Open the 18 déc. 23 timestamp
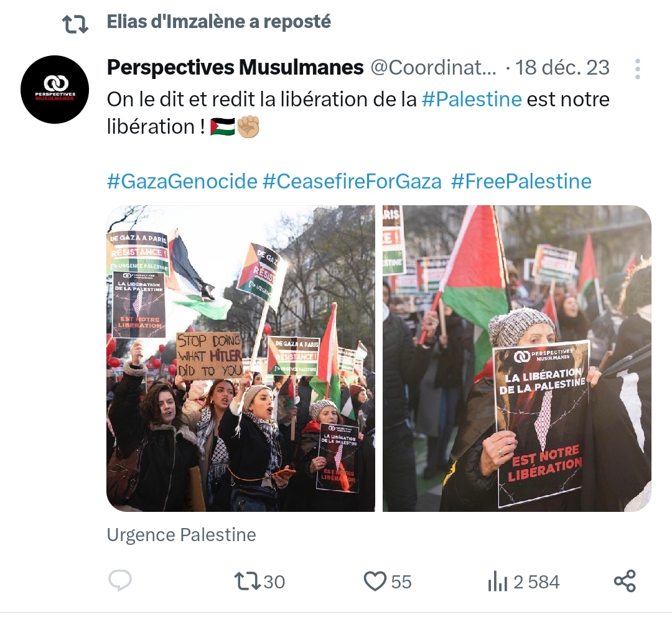 click(562, 67)
